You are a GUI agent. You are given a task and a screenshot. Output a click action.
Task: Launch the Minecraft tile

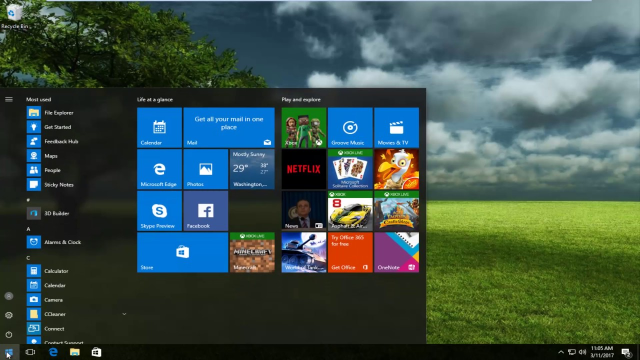point(252,252)
